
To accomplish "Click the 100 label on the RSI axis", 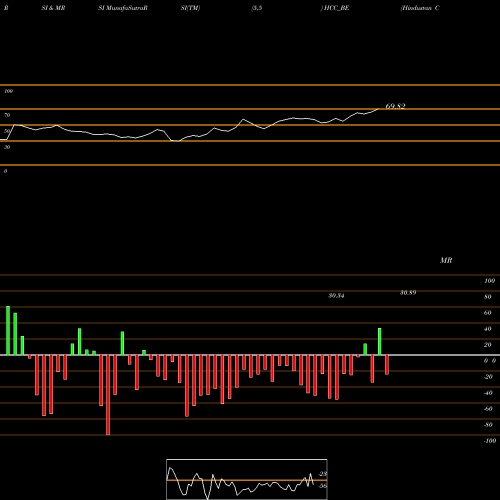I will coord(8,91).
